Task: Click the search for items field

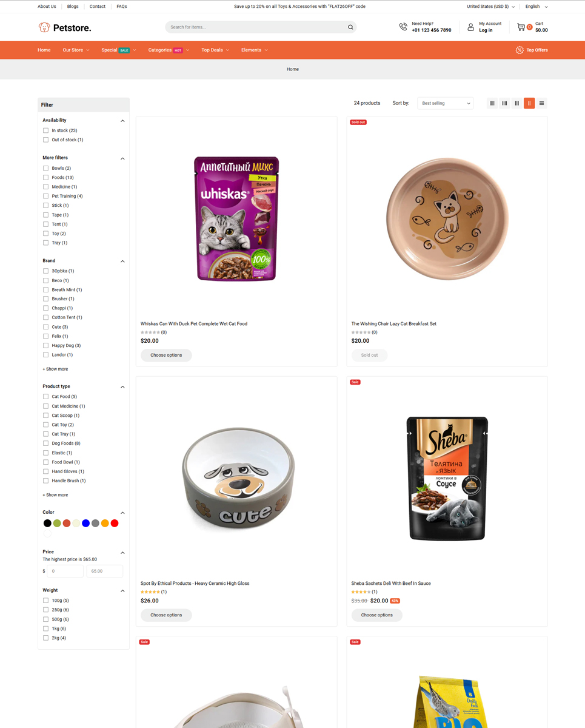Action: (256, 27)
